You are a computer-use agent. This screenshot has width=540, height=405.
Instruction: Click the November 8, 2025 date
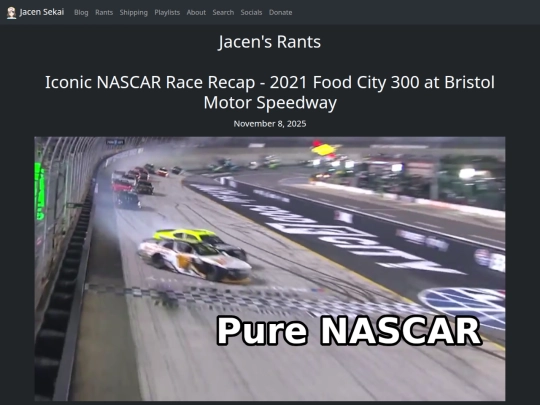[x=270, y=124]
